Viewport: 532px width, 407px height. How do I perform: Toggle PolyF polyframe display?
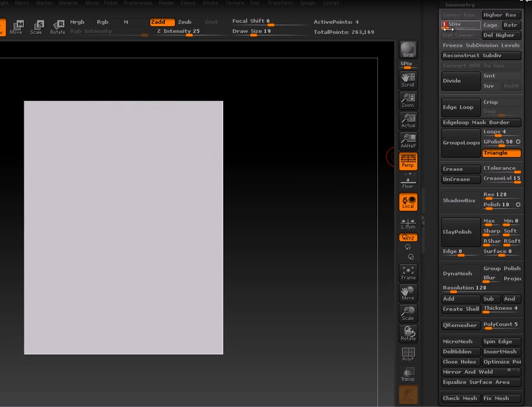point(408,354)
